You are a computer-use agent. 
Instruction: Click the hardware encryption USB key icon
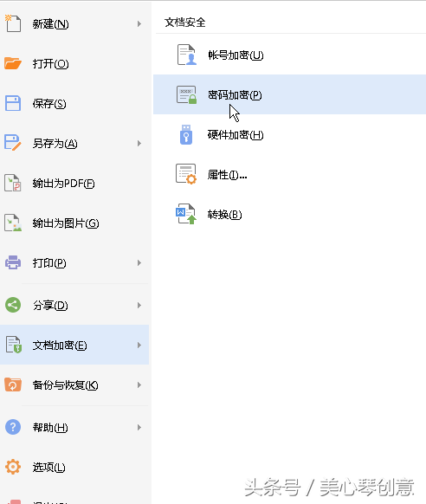point(186,135)
